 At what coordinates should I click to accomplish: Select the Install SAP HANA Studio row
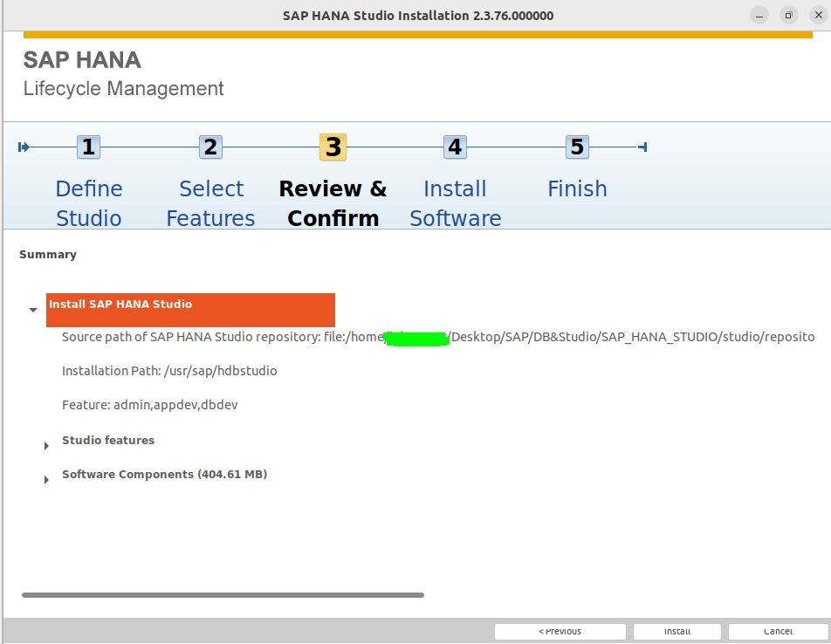(x=190, y=310)
